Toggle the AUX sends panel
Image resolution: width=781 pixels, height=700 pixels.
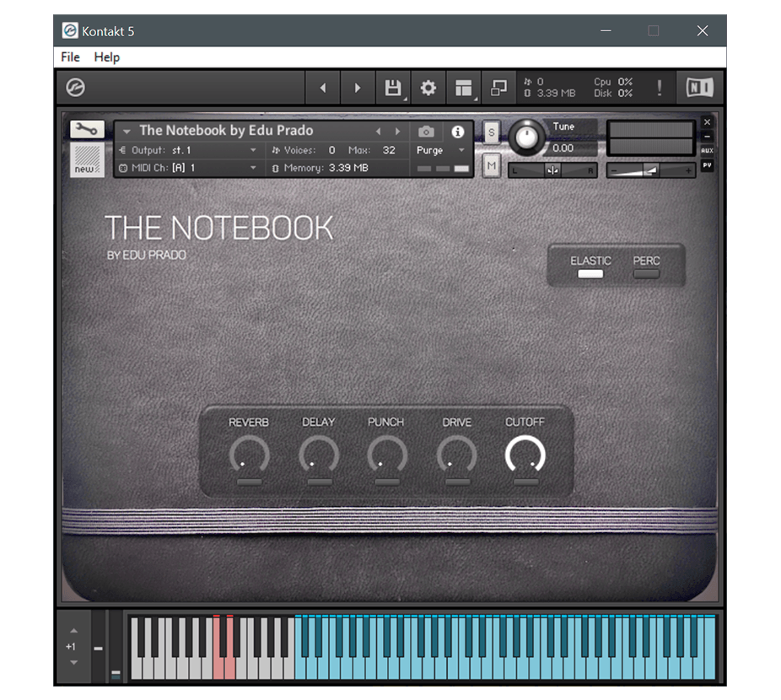[x=708, y=150]
